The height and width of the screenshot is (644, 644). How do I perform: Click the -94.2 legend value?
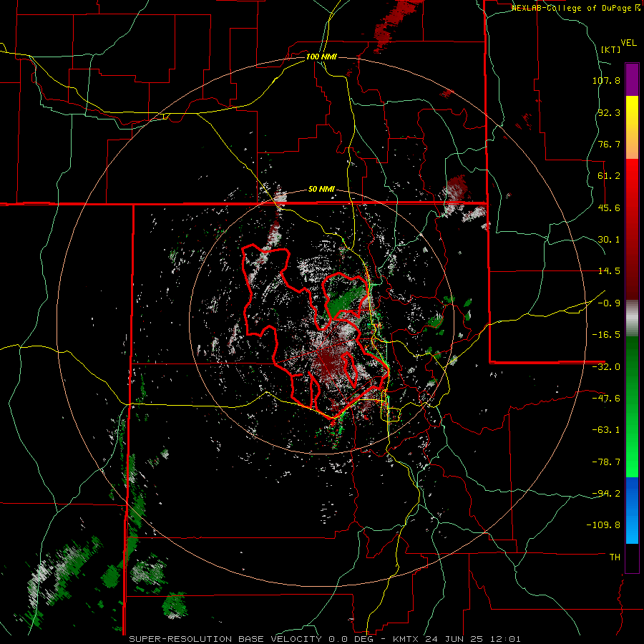[606, 493]
